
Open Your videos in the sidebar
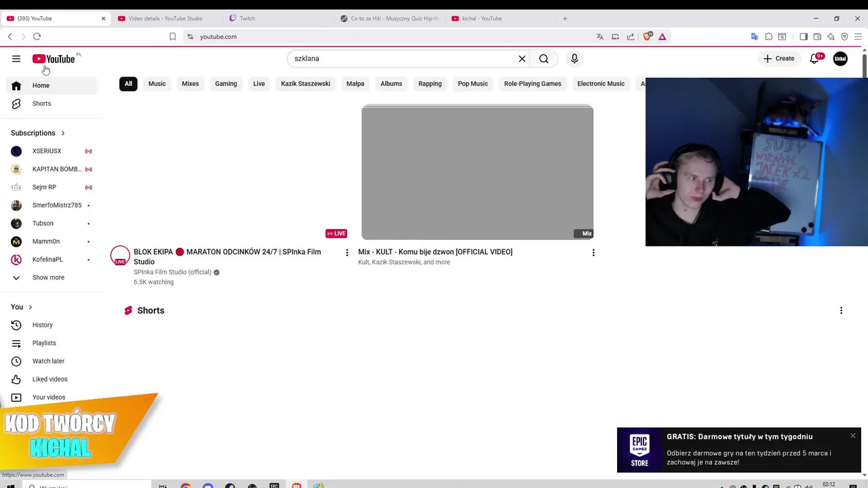point(52,397)
